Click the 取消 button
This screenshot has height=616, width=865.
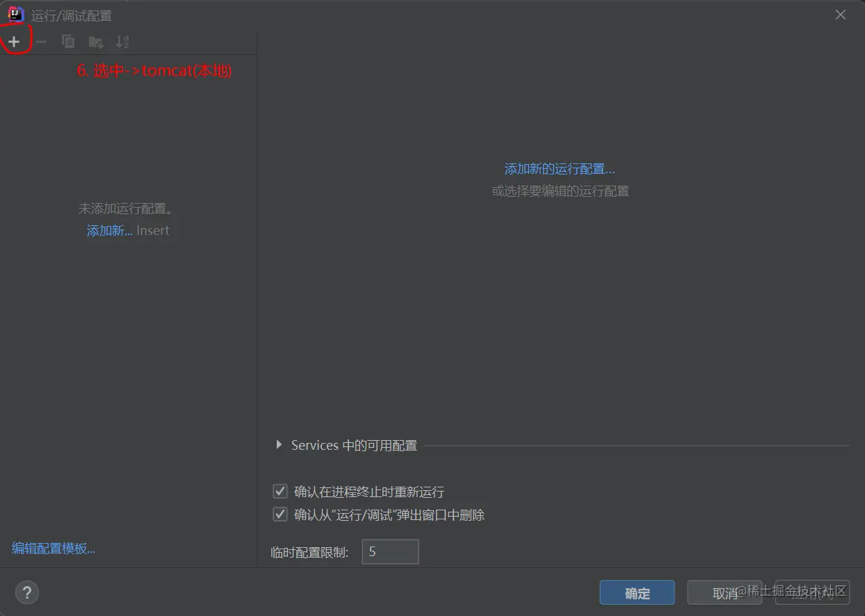tap(725, 592)
